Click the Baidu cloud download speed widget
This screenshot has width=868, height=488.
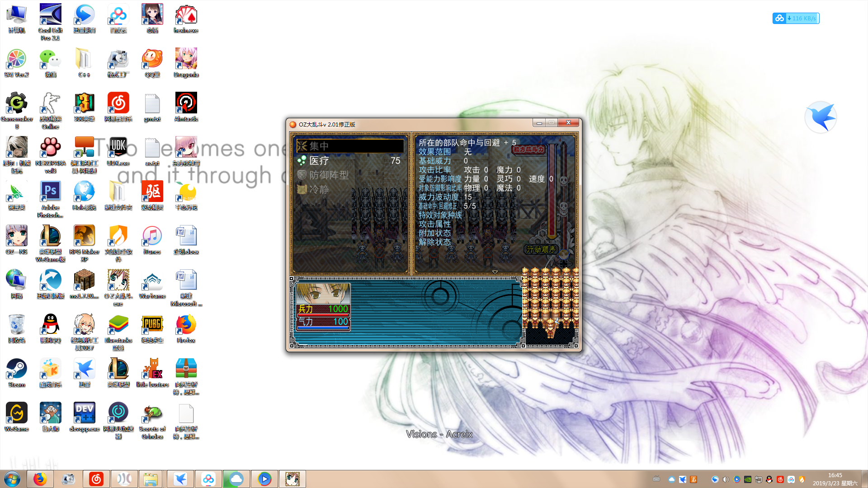[796, 19]
